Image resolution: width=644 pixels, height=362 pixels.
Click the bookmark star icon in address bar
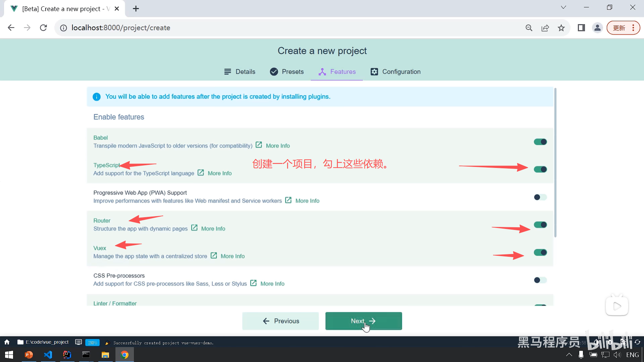561,28
